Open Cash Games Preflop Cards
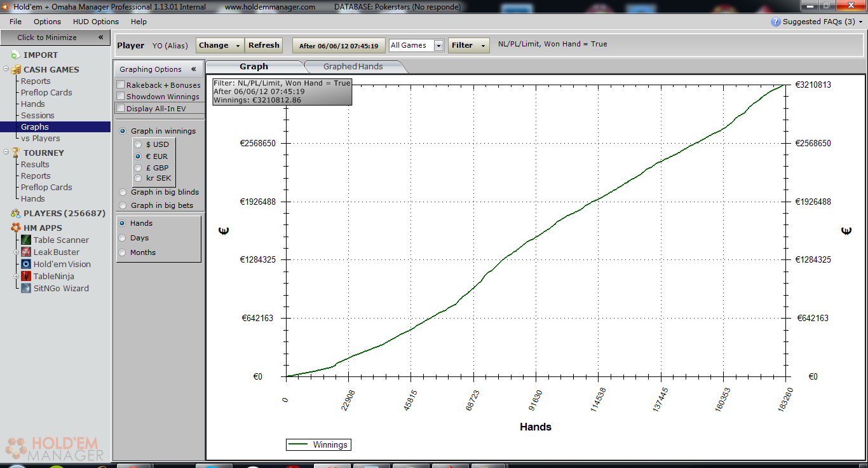 (46, 92)
